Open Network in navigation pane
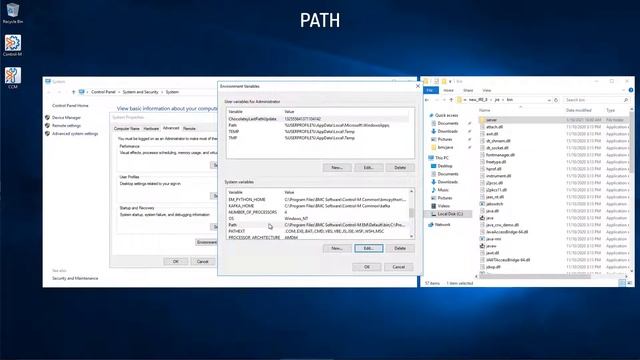Viewport: 640px width, 360px height. pyautogui.click(x=442, y=225)
